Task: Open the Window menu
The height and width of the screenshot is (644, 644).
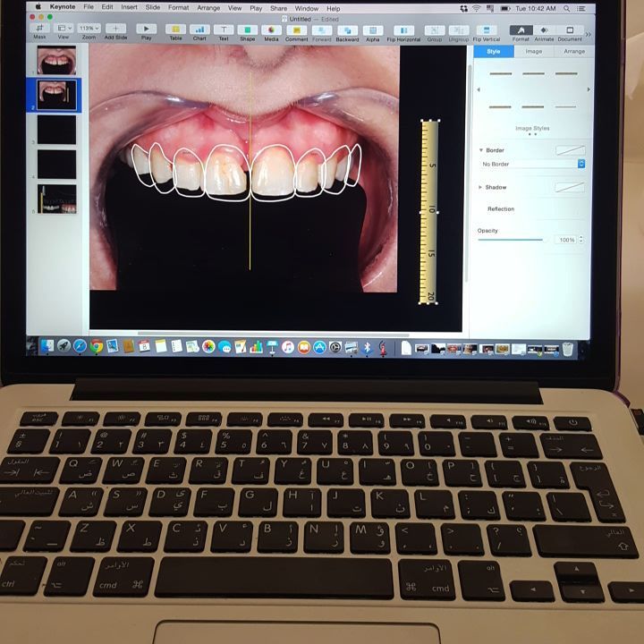Action: 307,8
